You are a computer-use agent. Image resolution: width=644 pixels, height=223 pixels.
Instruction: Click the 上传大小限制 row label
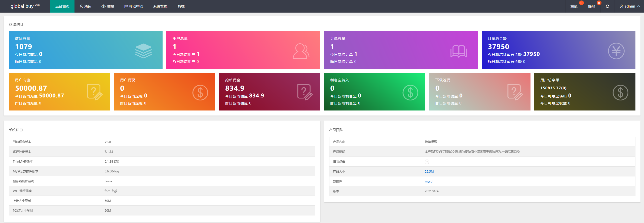click(22, 201)
